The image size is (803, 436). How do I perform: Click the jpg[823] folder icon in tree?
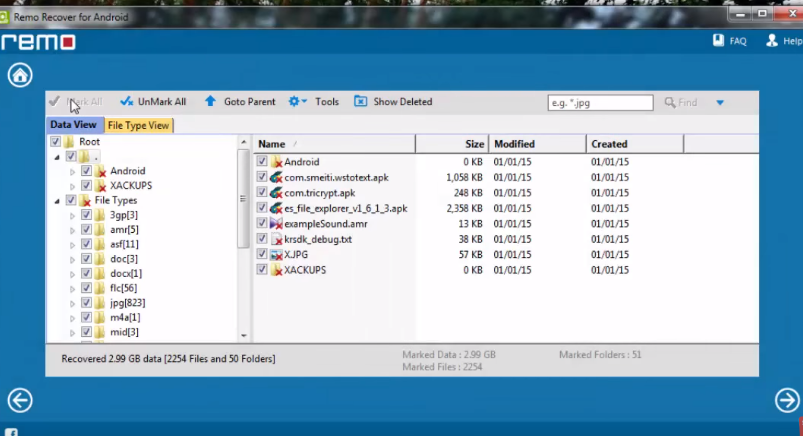100,303
